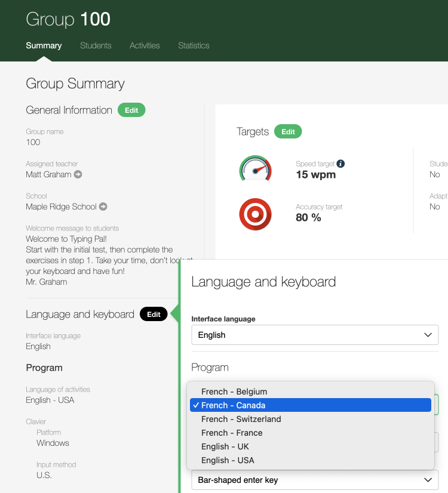Edit the General Information section

[131, 110]
